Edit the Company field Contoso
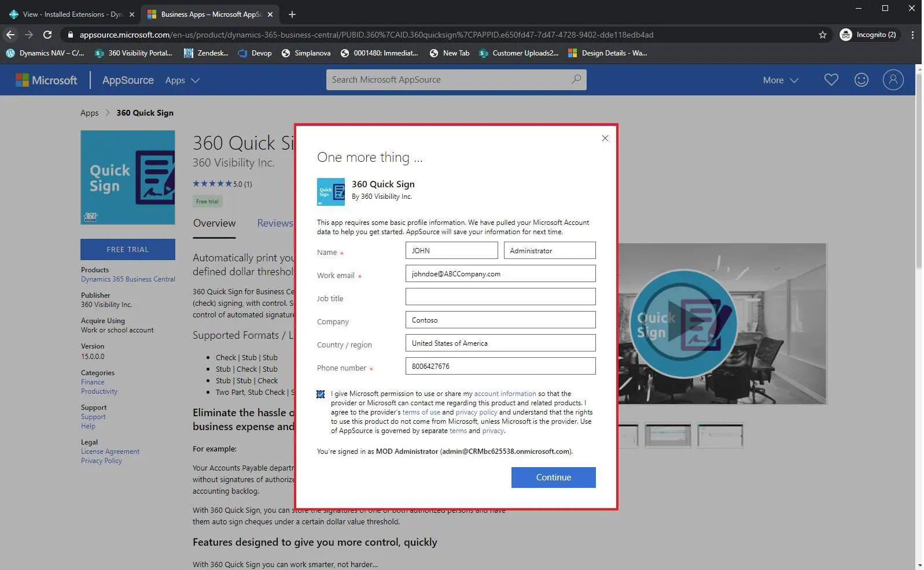This screenshot has width=924, height=570. coord(500,320)
